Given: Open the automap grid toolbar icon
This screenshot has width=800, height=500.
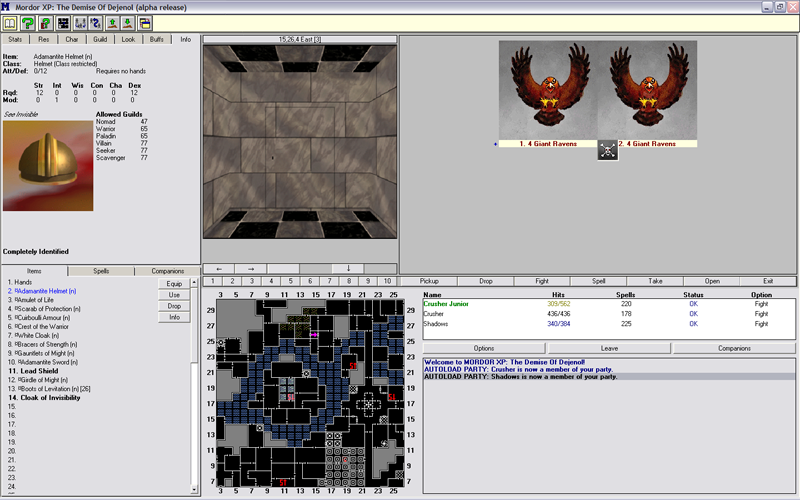Looking at the screenshot, I should point(64,23).
